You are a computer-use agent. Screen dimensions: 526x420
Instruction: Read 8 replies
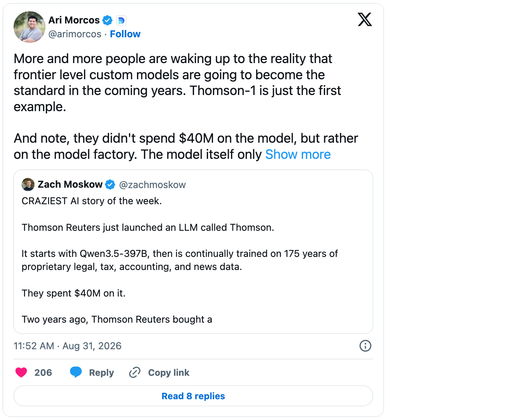tap(193, 396)
